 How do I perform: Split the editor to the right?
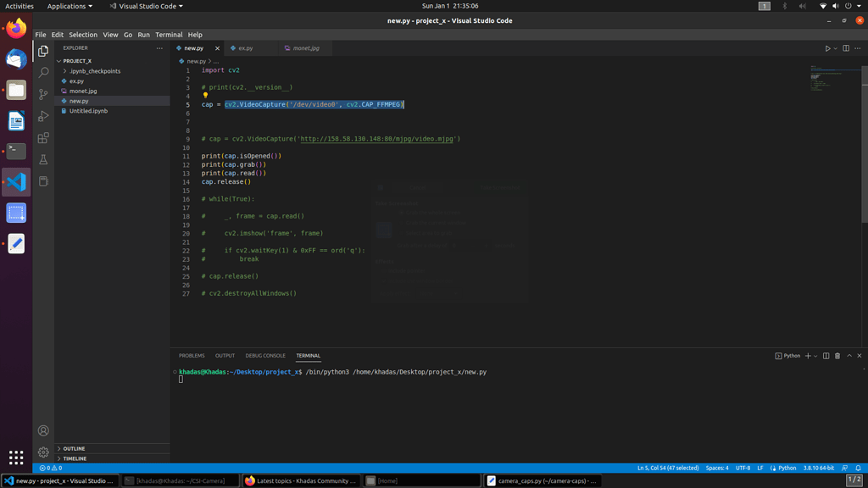(x=846, y=48)
